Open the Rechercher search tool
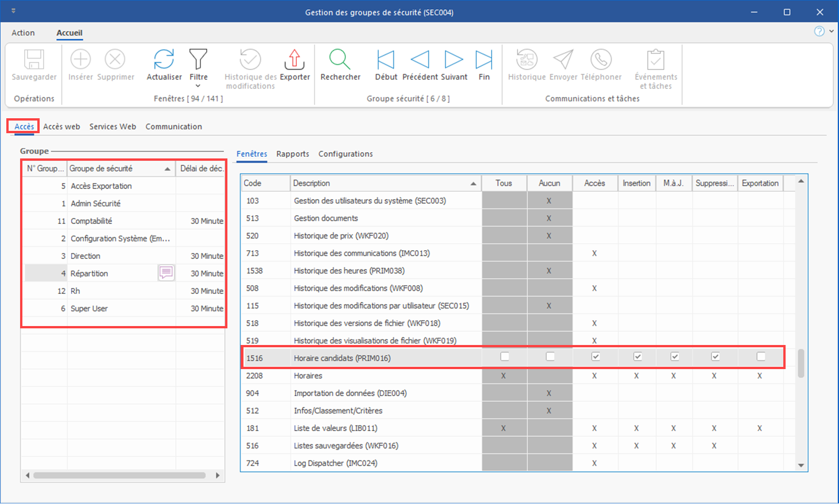The image size is (839, 504). click(x=340, y=60)
